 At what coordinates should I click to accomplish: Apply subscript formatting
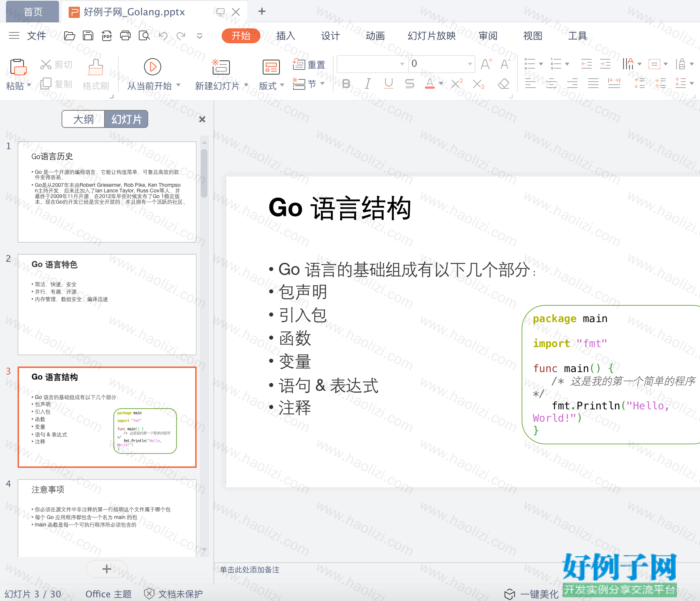click(478, 84)
